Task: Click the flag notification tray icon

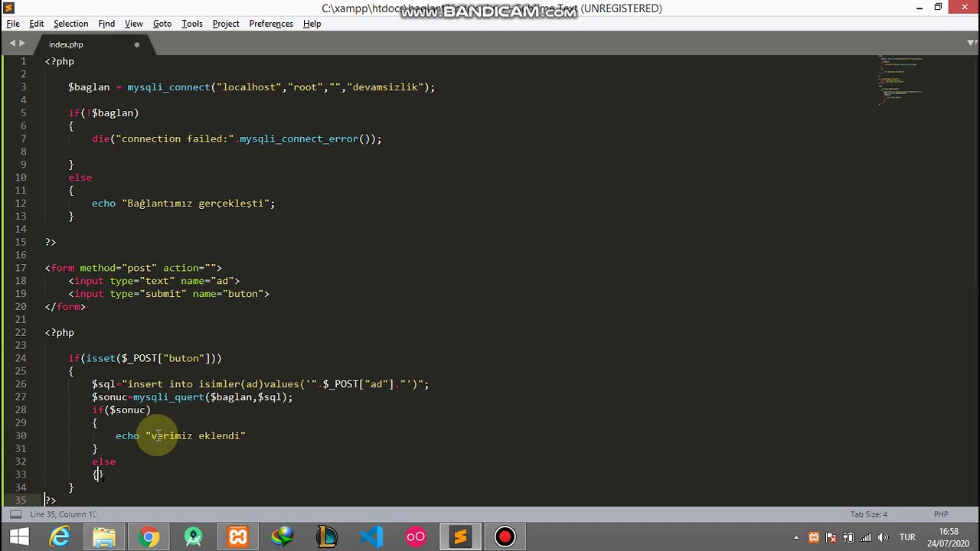Action: click(831, 537)
